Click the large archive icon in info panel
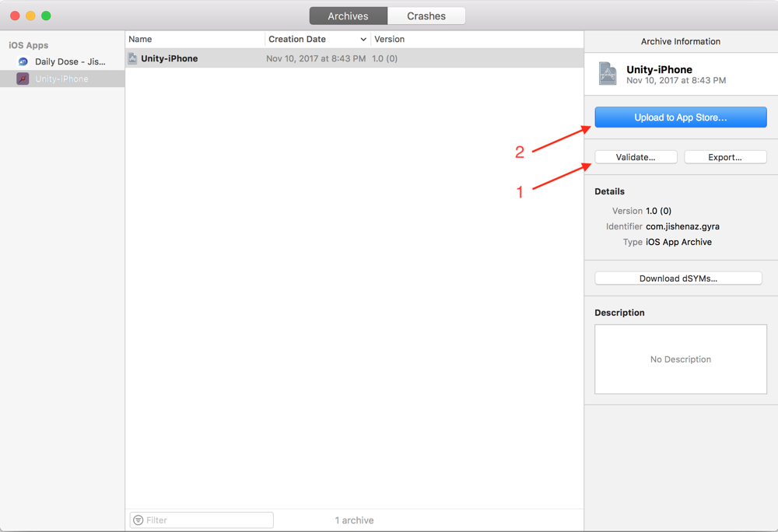Image resolution: width=778 pixels, height=532 pixels. point(608,74)
